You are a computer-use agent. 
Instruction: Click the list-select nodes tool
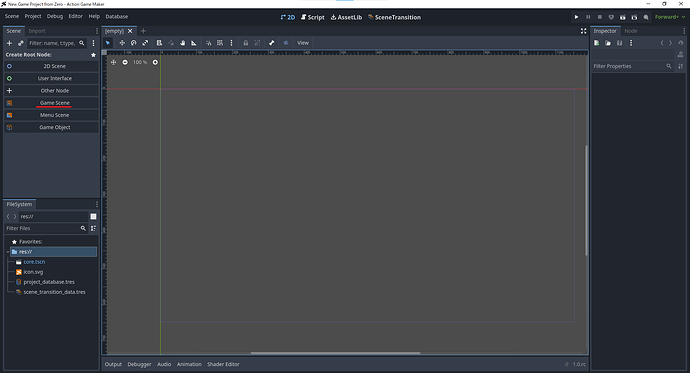pos(159,43)
